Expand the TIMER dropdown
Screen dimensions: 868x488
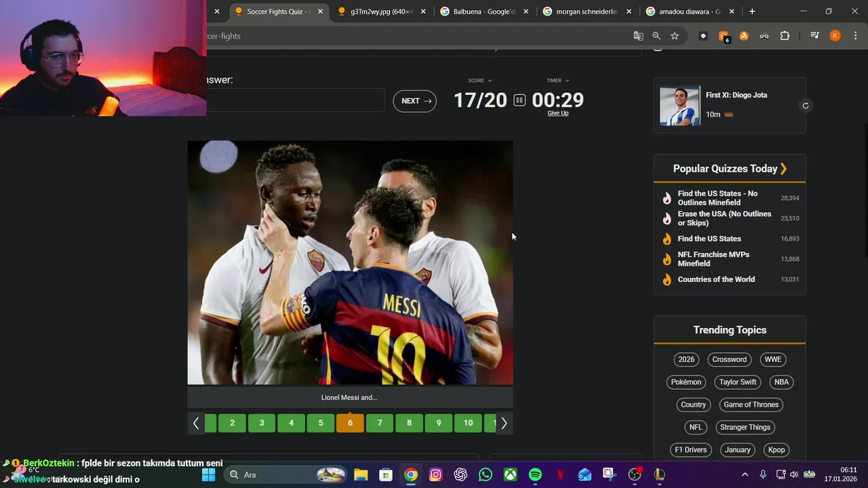pos(558,81)
